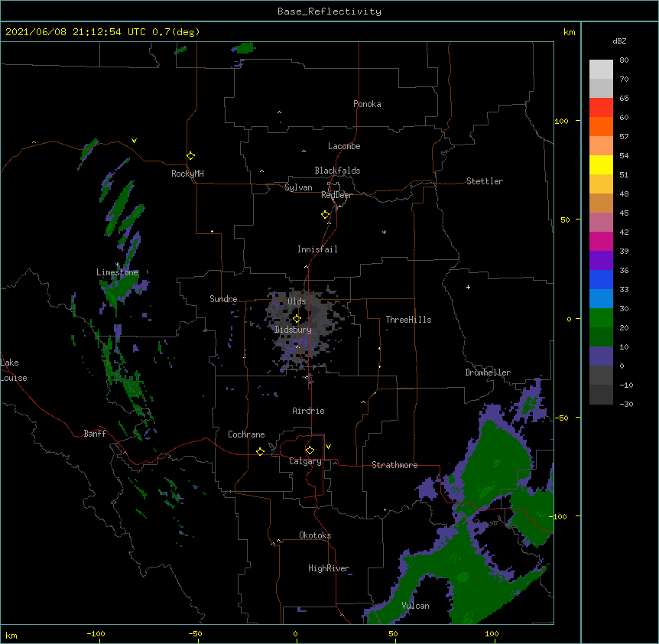Image resolution: width=659 pixels, height=644 pixels.
Task: Select the Cochrane town label
Action: click(246, 434)
